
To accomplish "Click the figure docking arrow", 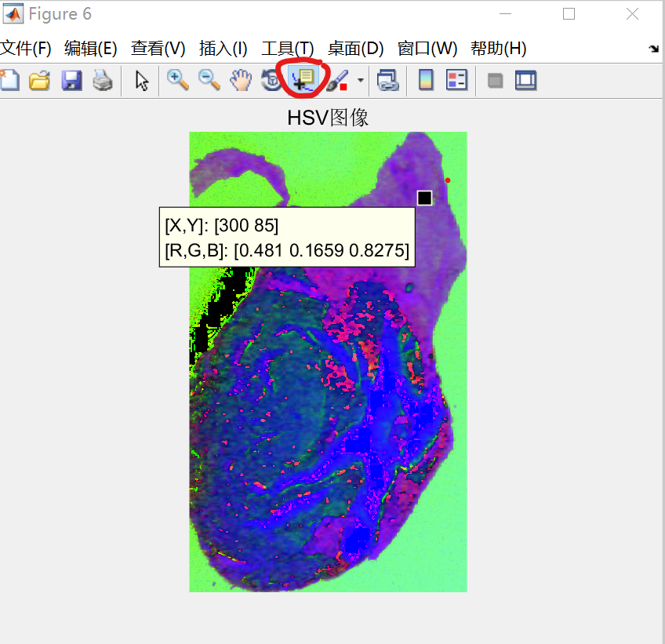I will click(x=654, y=48).
